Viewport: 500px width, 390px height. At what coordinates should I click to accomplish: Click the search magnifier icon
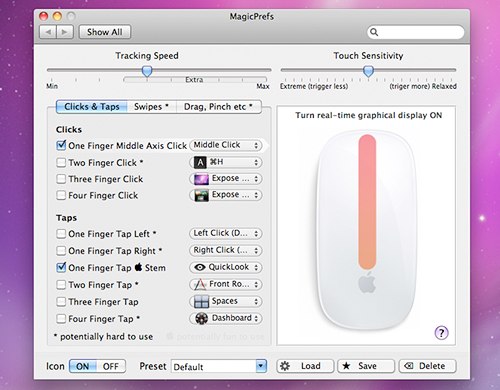point(374,32)
